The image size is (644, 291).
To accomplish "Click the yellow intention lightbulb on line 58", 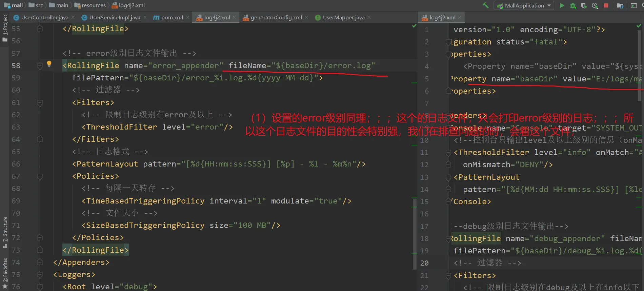I will click(x=49, y=63).
